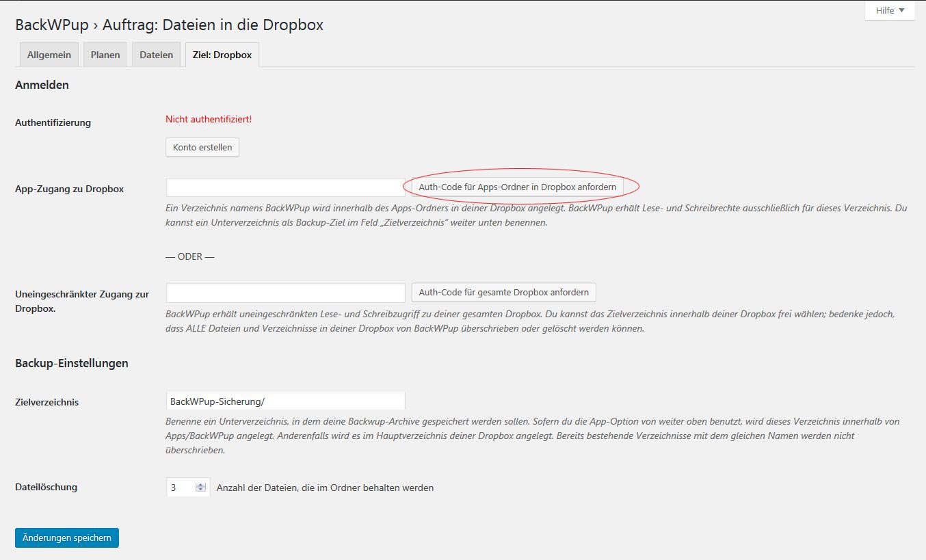The height and width of the screenshot is (560, 926).
Task: Focus the Dateilöschung number field
Action: pyautogui.click(x=188, y=488)
